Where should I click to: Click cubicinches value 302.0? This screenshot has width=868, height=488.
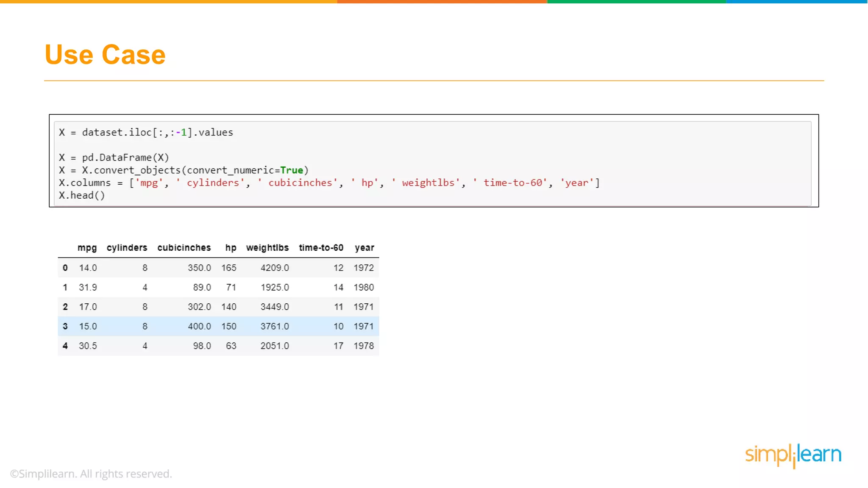200,307
